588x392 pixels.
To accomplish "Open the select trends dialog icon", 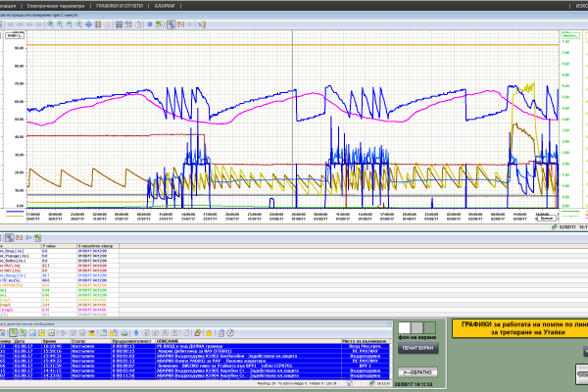I will click(128, 24).
